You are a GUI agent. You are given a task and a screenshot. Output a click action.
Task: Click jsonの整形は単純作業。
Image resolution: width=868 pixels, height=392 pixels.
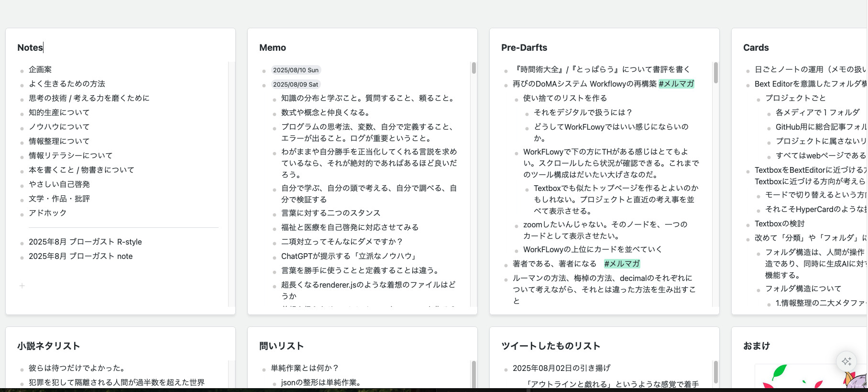click(322, 382)
